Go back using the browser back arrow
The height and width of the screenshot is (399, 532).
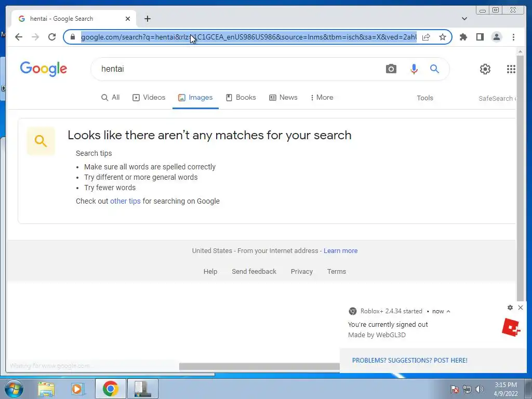(x=19, y=37)
